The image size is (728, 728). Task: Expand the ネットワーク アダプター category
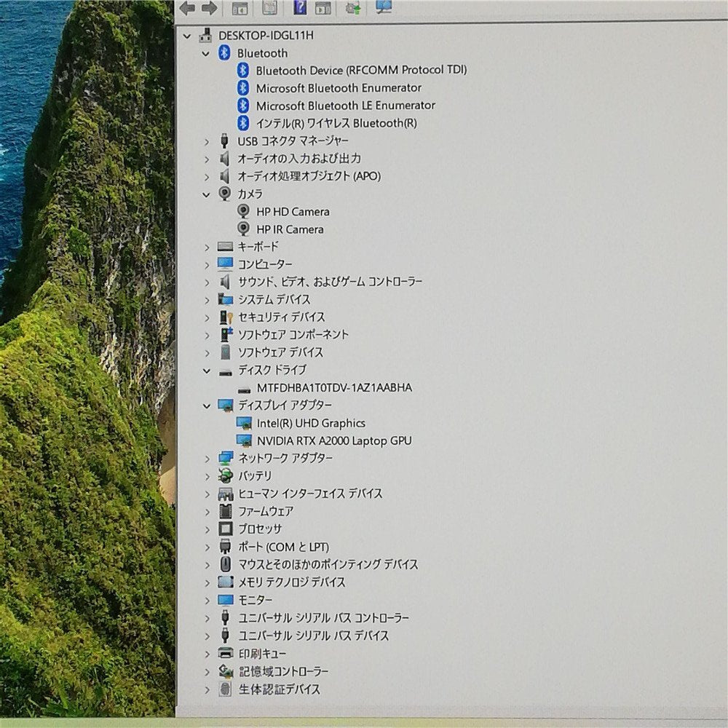coord(207,458)
